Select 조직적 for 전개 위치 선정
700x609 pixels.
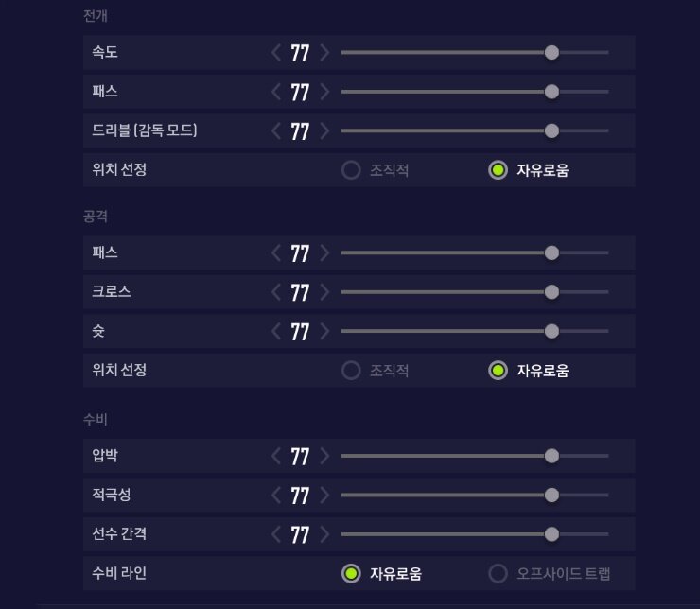tap(351, 170)
